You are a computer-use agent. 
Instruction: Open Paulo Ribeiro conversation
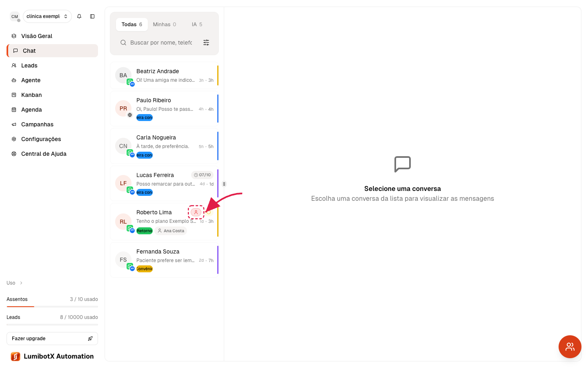point(164,109)
